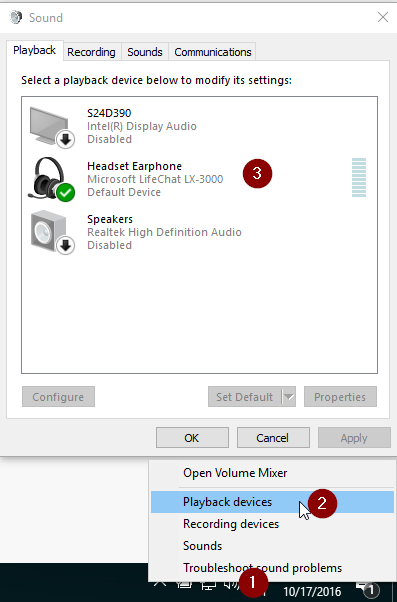Viewport: 397px width, 602px height.
Task: Select the Speakers device icon
Action: tap(52, 232)
